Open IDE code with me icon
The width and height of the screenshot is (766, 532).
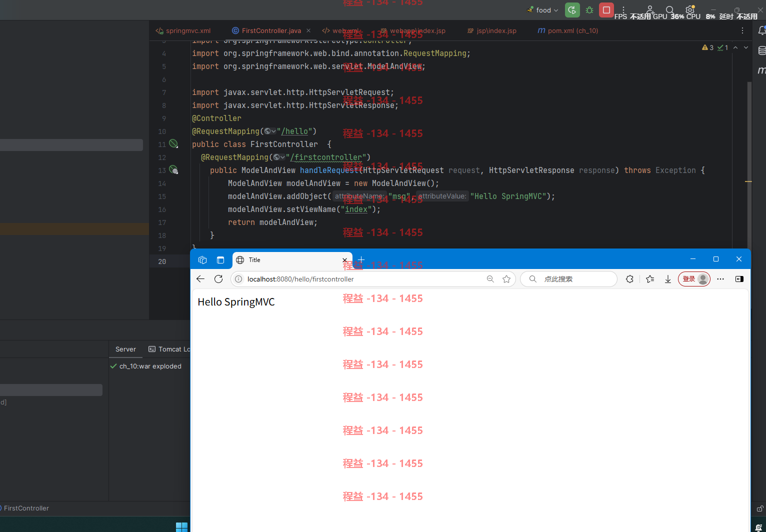pyautogui.click(x=650, y=9)
